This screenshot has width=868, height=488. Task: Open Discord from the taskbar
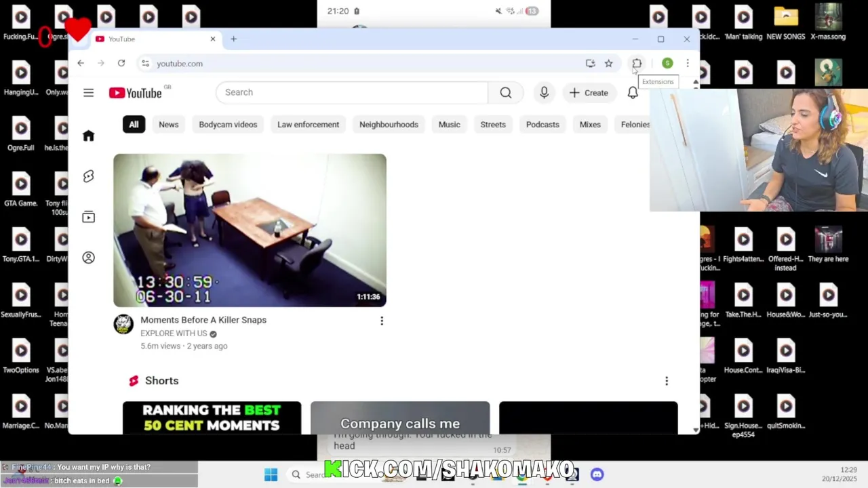597,474
